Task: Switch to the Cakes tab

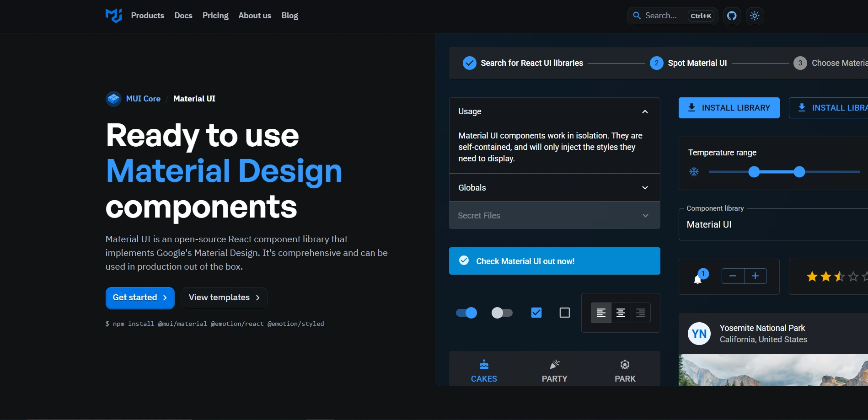Action: [x=484, y=371]
